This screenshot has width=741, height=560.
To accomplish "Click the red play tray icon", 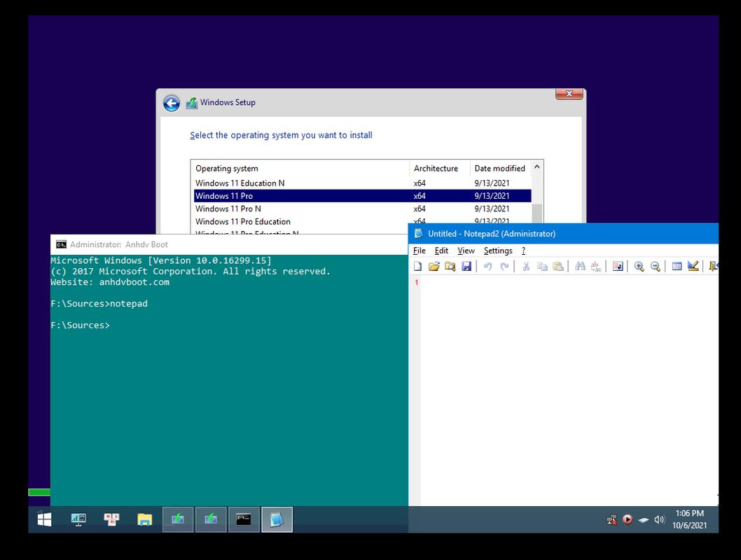I will (628, 519).
